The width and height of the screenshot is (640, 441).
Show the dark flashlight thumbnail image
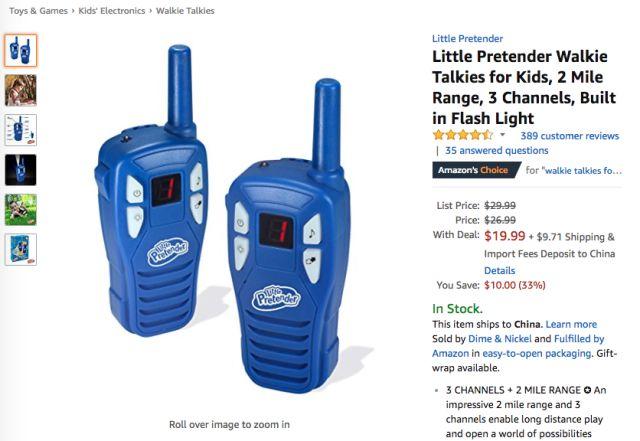pyautogui.click(x=20, y=170)
